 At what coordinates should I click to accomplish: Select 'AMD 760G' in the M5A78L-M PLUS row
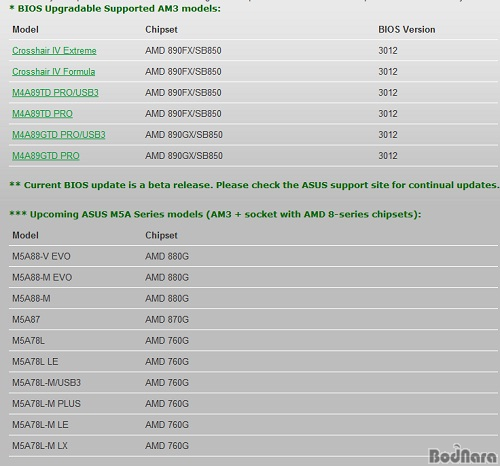167,403
